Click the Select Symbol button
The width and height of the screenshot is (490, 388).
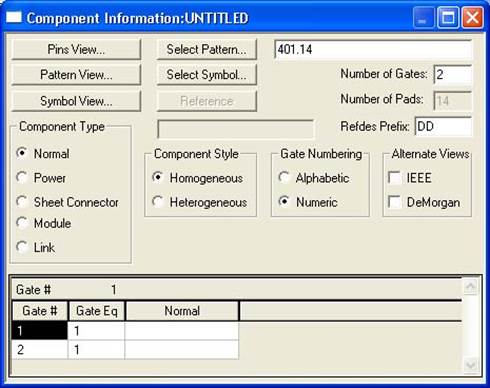point(207,75)
